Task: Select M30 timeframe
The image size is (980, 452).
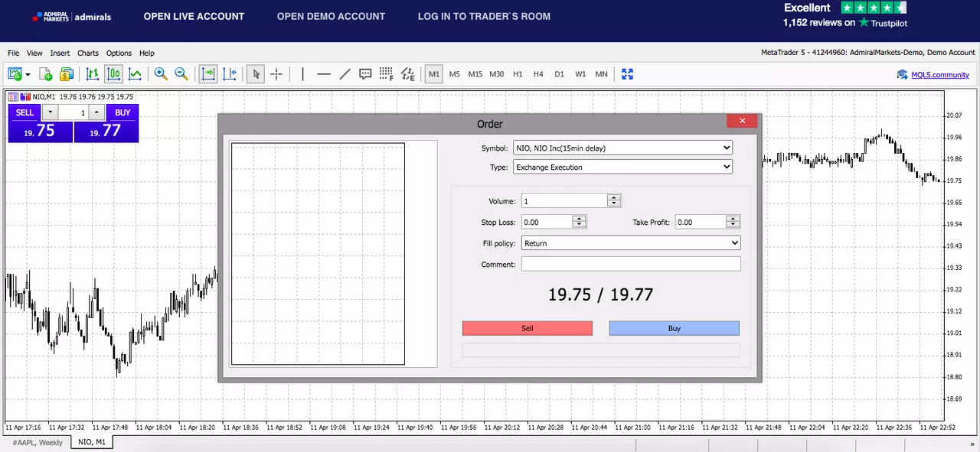Action: point(497,74)
